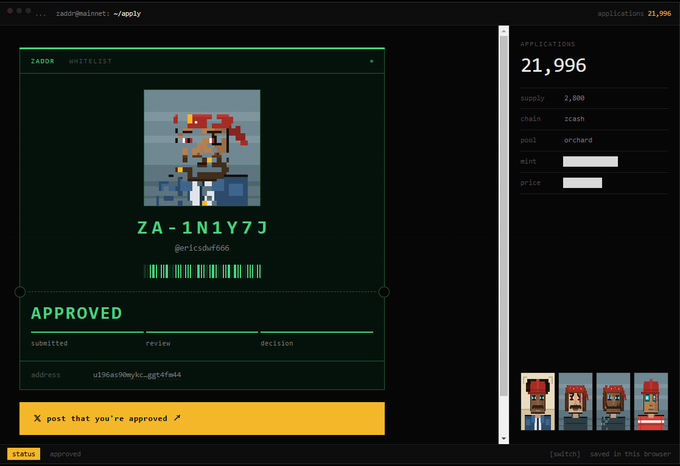Click the pirate pixel avatar image

pos(202,148)
